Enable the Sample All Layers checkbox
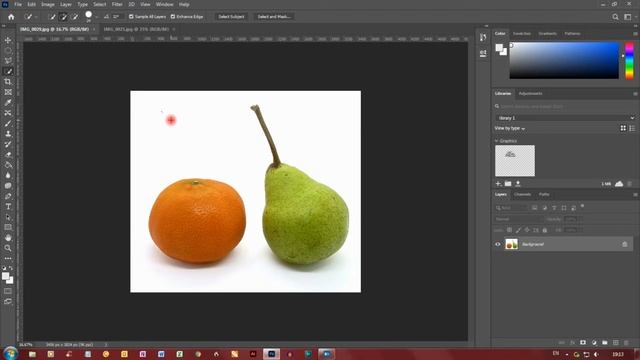This screenshot has width=640, height=360. pos(131,17)
